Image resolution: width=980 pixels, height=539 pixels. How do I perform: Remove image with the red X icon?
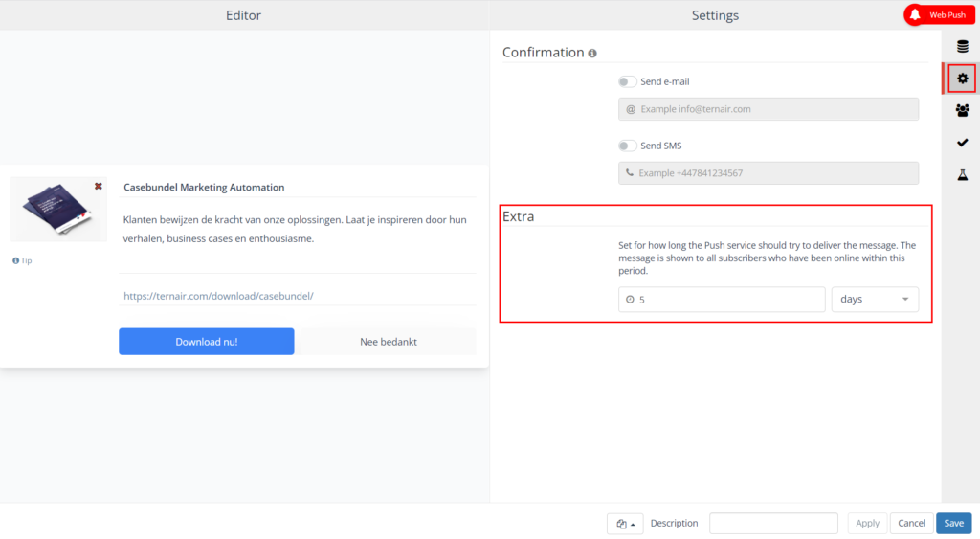98,186
